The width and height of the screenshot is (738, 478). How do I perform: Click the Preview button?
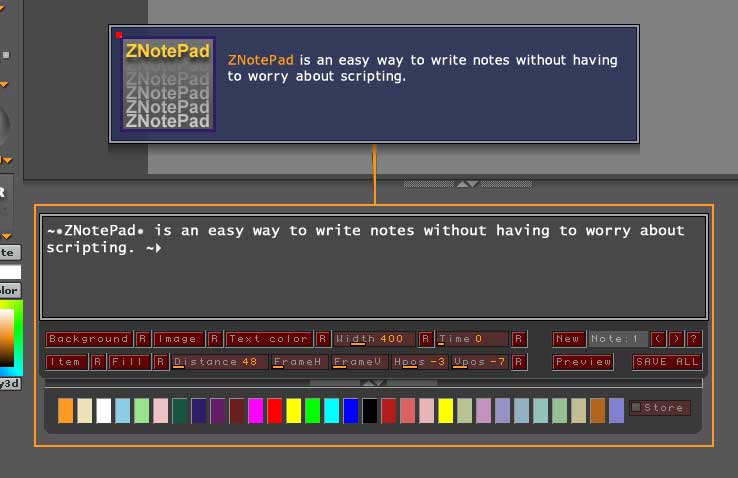(583, 362)
